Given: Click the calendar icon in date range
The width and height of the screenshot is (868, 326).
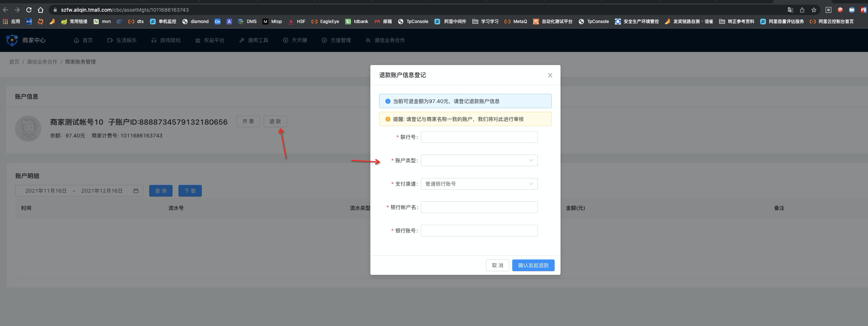Looking at the screenshot, I should click(136, 191).
